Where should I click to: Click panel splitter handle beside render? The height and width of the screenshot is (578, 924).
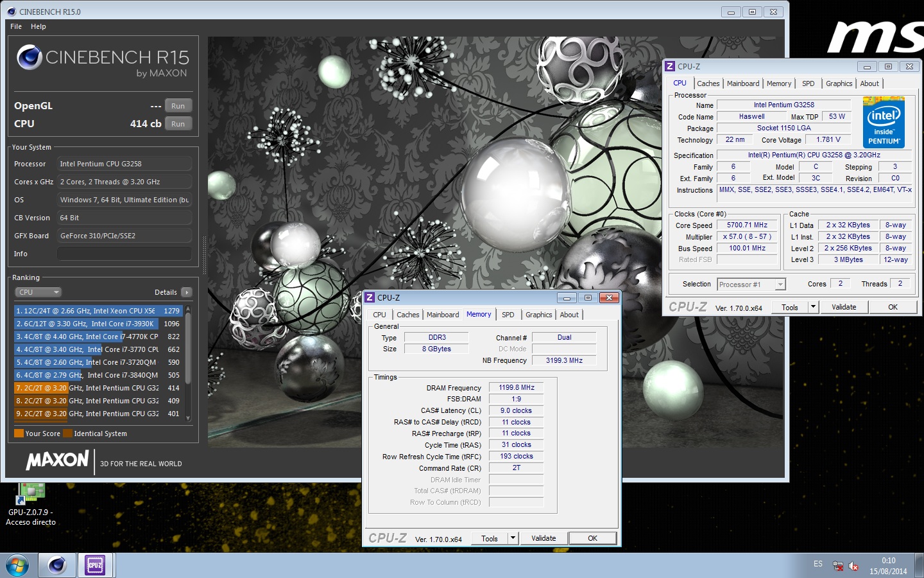[204, 256]
